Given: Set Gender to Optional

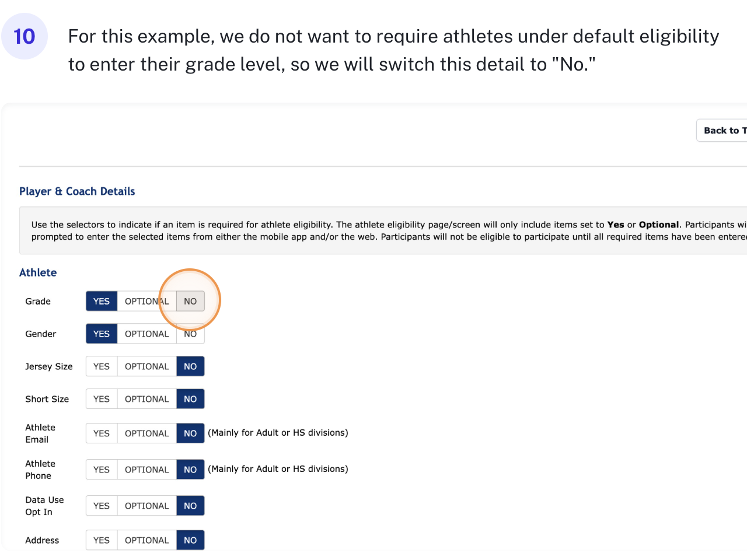Looking at the screenshot, I should [146, 334].
